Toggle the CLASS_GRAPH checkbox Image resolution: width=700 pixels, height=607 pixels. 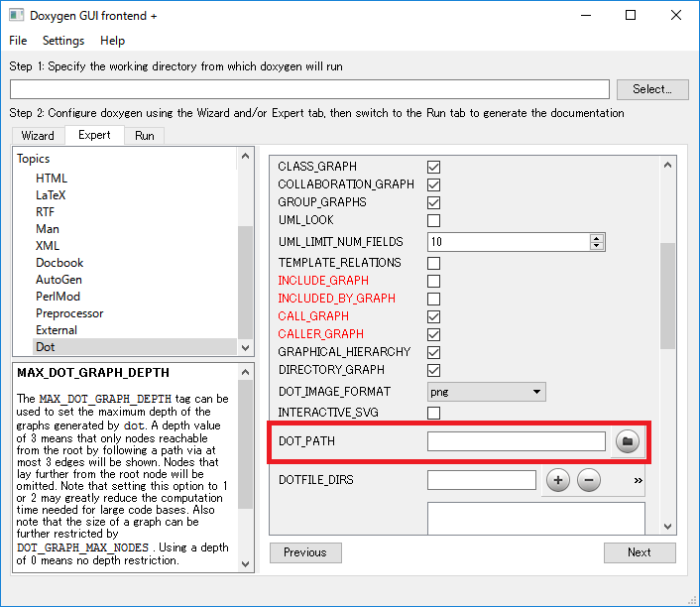433,167
